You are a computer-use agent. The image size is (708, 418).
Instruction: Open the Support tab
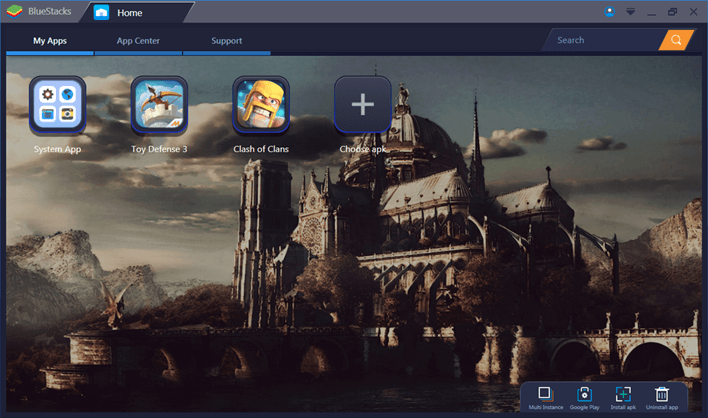click(x=226, y=40)
